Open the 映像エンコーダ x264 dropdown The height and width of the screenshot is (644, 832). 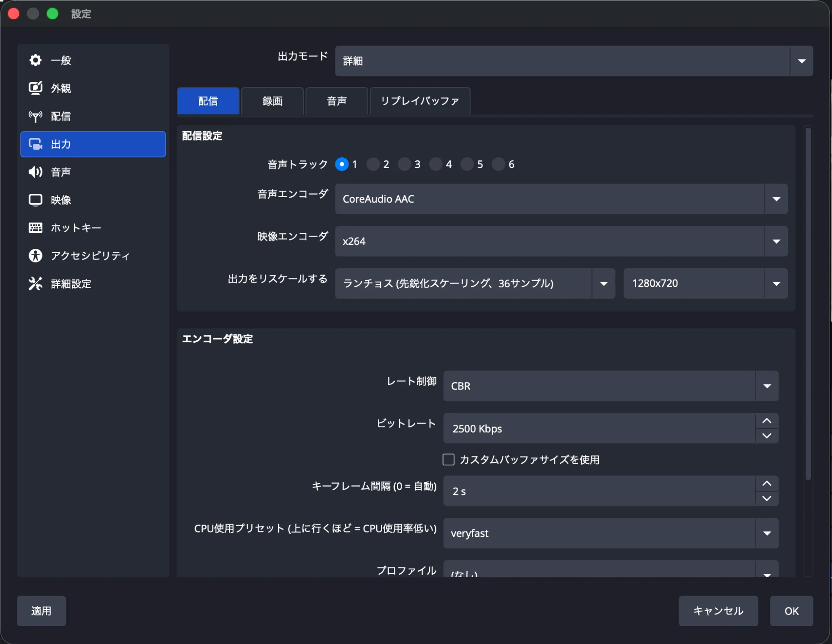coord(561,241)
